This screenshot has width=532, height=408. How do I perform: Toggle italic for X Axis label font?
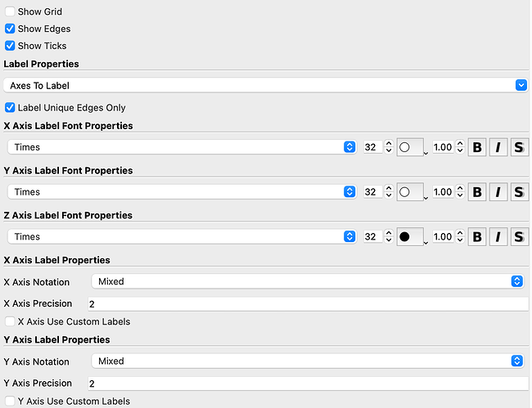[498, 147]
